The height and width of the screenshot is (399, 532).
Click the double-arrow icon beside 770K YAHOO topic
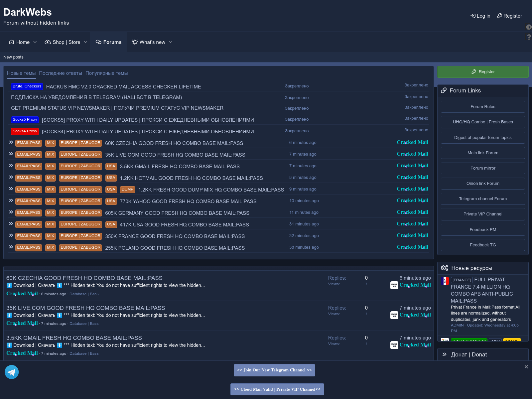click(x=11, y=200)
